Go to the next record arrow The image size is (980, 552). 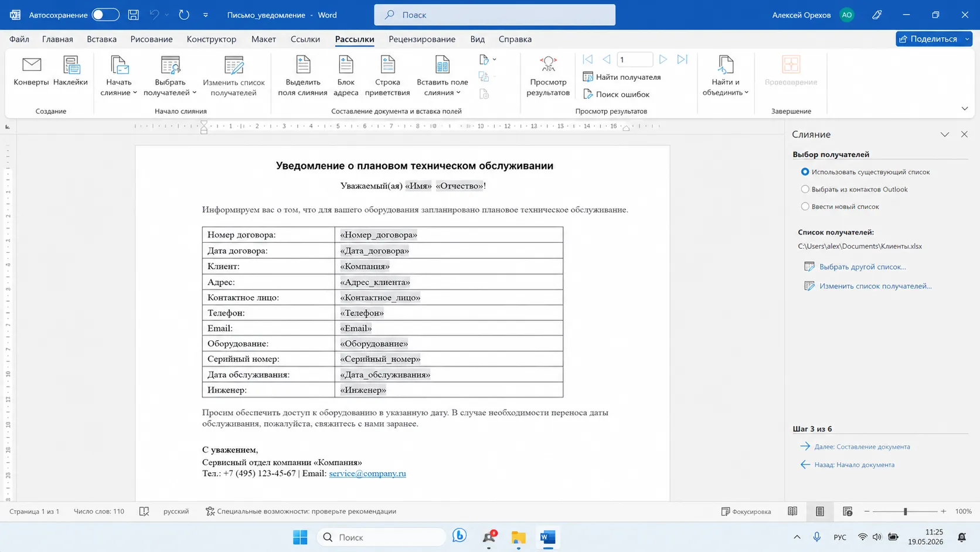coord(663,59)
